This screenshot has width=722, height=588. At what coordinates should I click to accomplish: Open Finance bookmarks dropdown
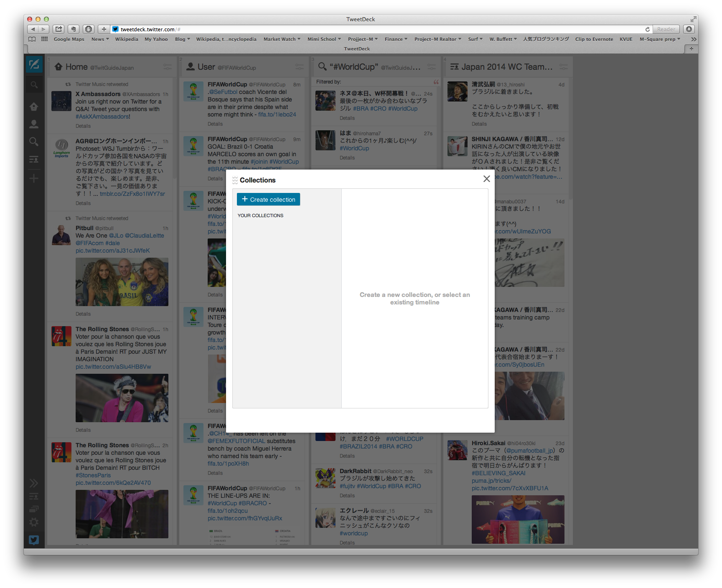coord(396,39)
